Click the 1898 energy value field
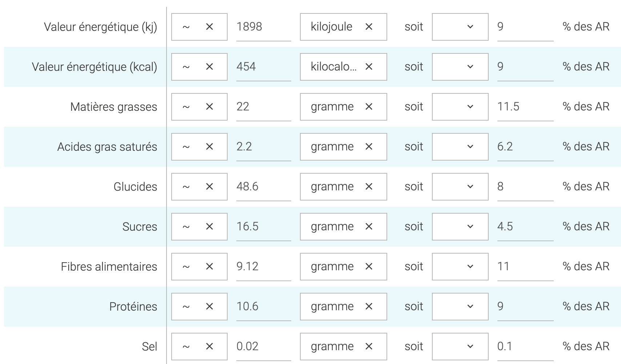The width and height of the screenshot is (621, 364). pyautogui.click(x=263, y=27)
